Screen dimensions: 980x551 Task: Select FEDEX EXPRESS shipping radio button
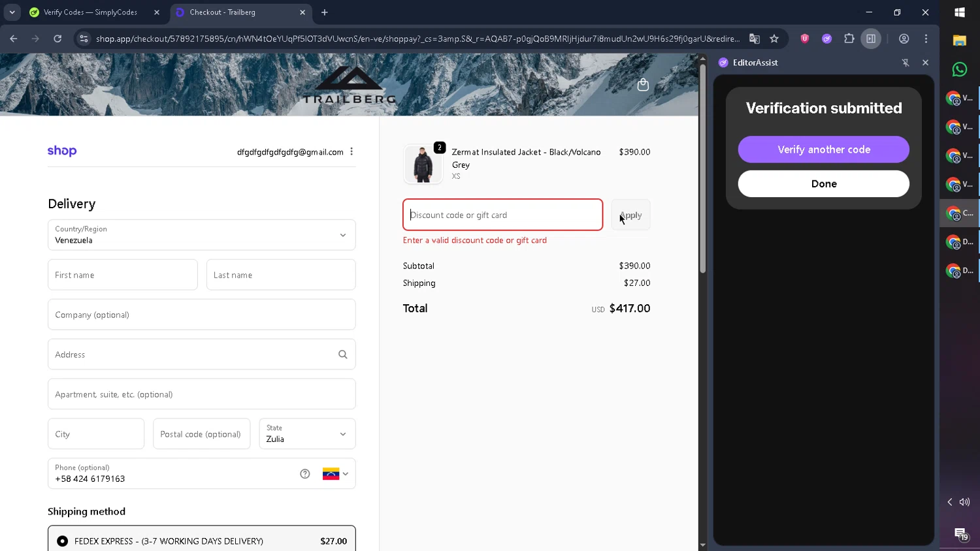[62, 541]
